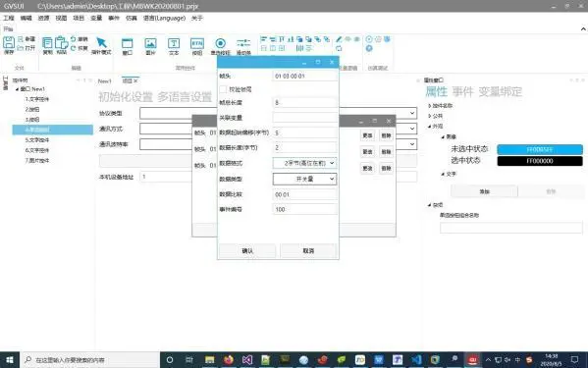This screenshot has height=368, width=588.
Task: Open Windows Start menu
Action: click(x=10, y=360)
